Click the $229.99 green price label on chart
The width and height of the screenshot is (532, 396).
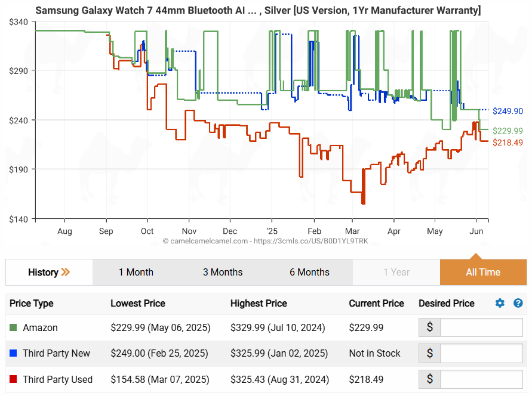pyautogui.click(x=508, y=131)
